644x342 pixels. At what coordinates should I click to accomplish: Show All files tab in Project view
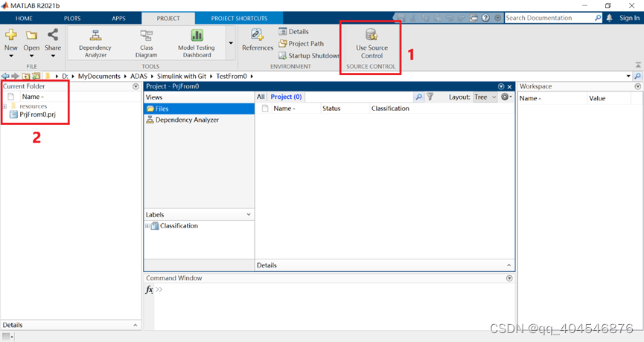coord(261,97)
